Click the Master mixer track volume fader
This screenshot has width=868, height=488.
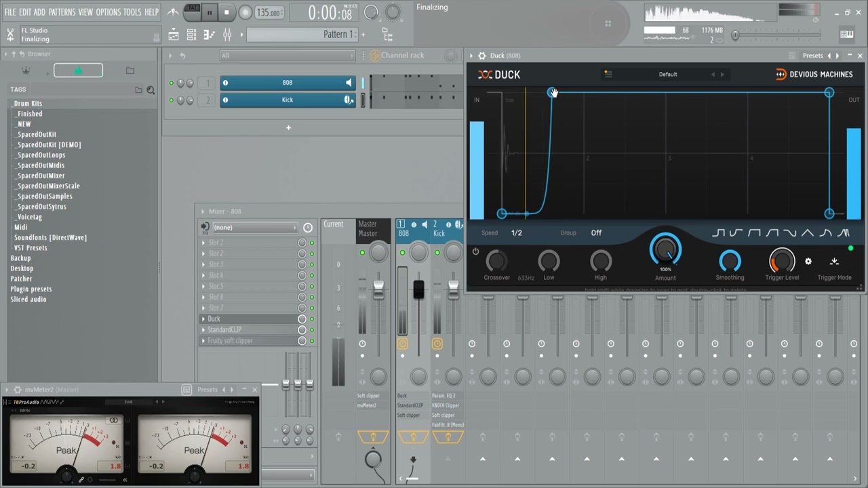tap(378, 289)
